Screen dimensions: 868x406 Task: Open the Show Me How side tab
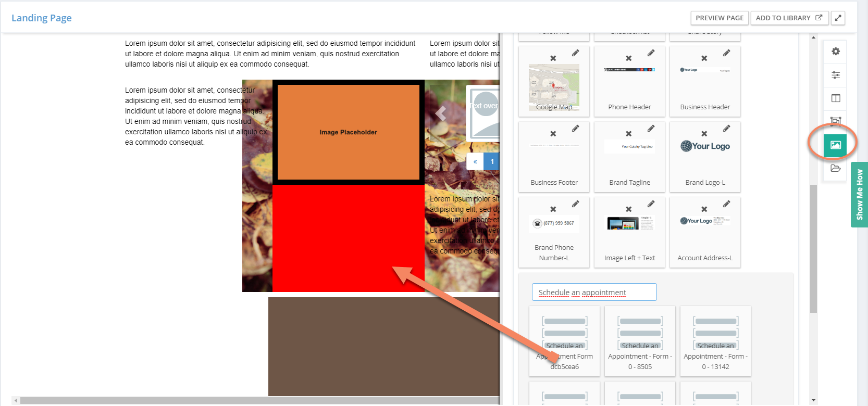[859, 195]
